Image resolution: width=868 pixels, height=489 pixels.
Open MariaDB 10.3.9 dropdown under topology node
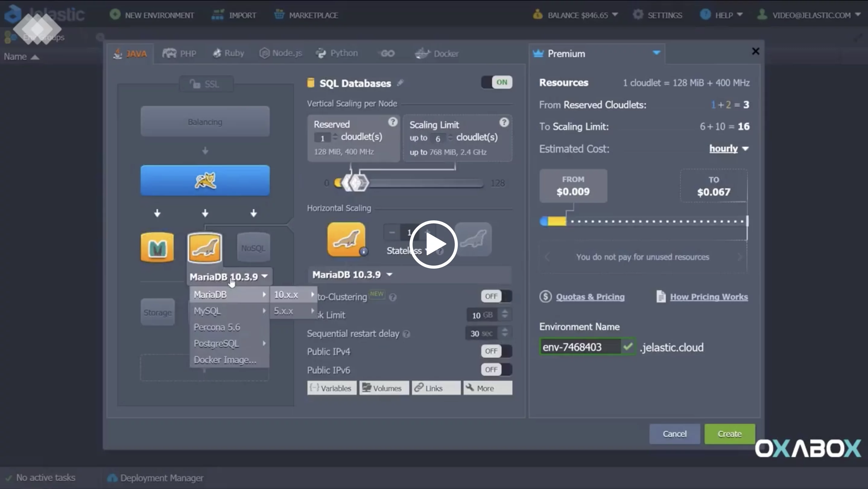tap(229, 277)
